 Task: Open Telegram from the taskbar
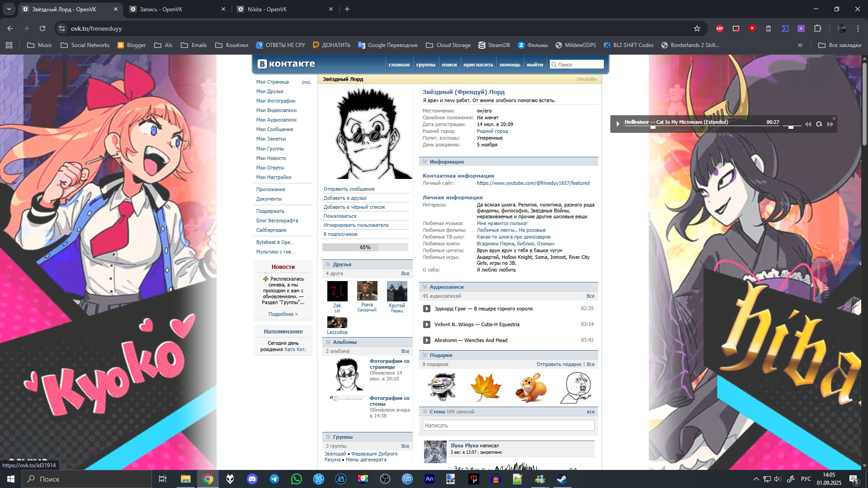274,479
